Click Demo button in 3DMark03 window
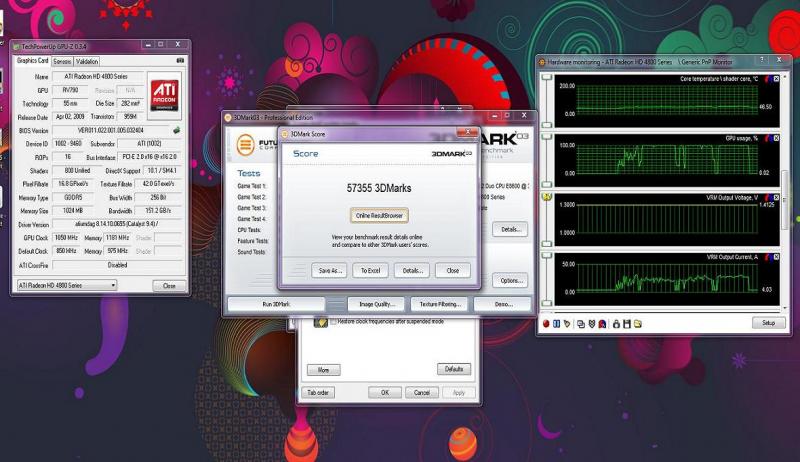This screenshot has height=462, width=800. point(503,304)
